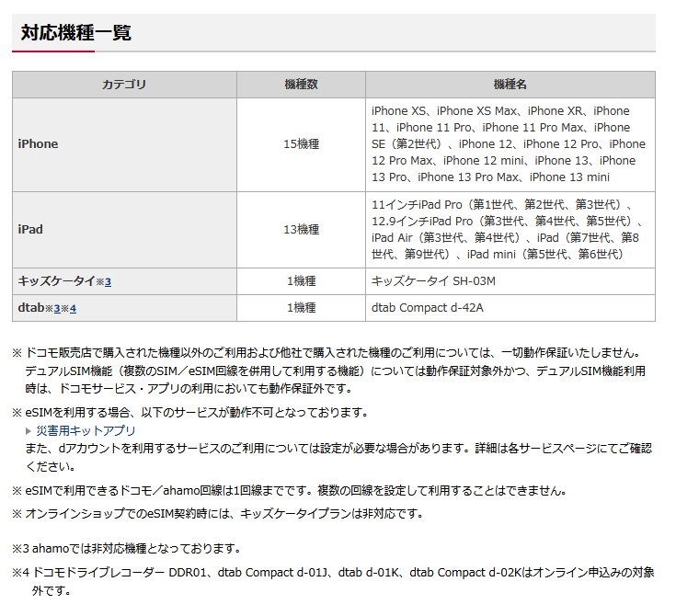Click the note eSIMを利用する場合
Screen dimensions: 676x616
coord(190,413)
